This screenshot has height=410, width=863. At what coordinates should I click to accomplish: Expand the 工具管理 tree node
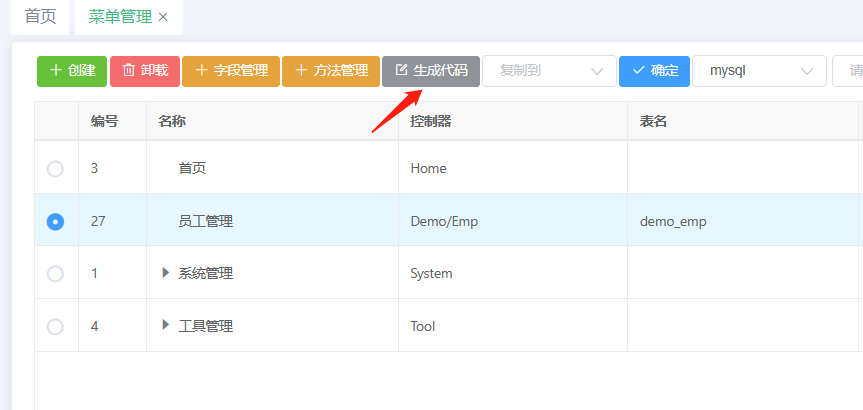coord(166,326)
